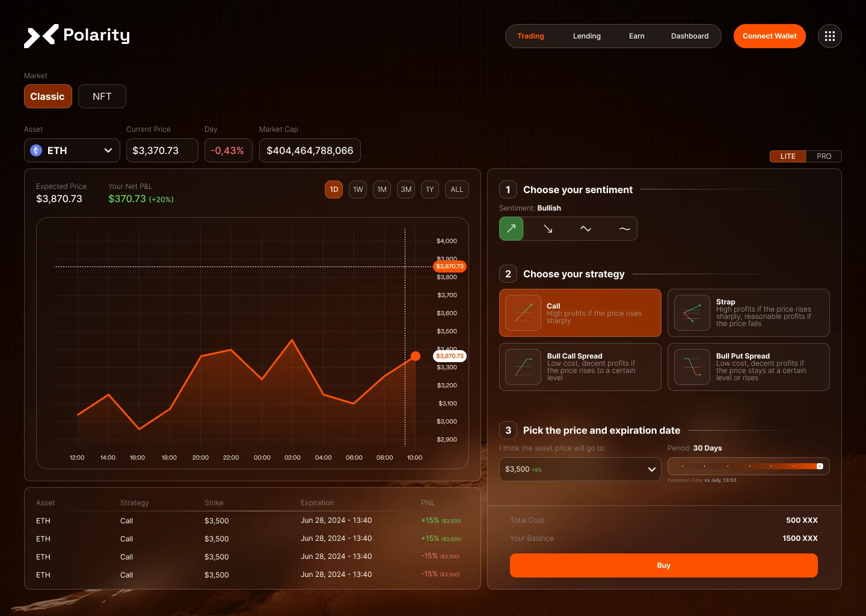Screen dimensions: 866x616
Task: Select the bullish up-arrow sentiment icon
Action: pos(511,229)
